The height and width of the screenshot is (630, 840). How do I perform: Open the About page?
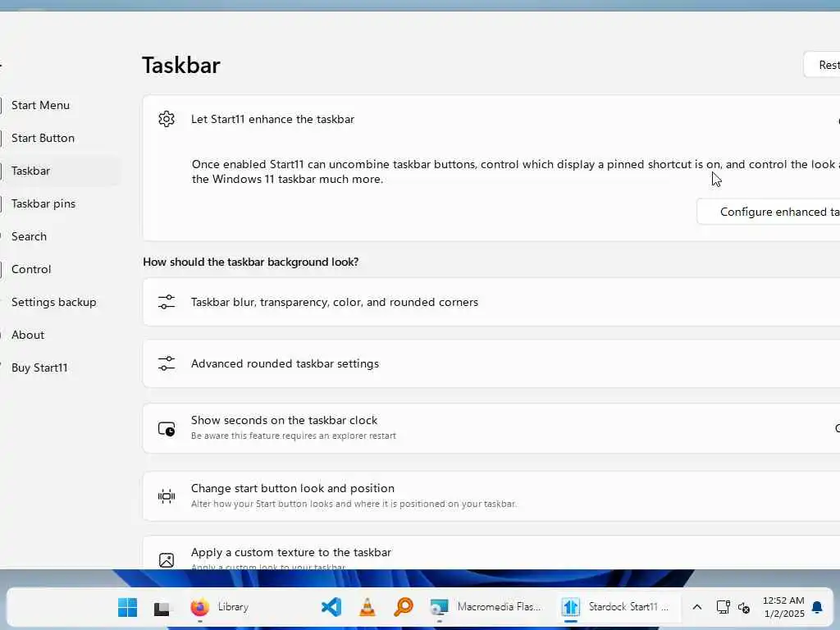[x=28, y=335]
